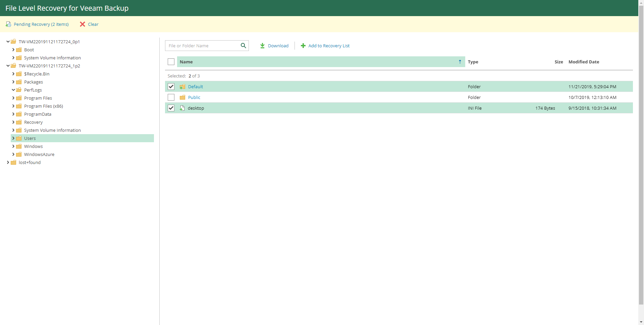Click the PerfLogs folder icon
Screen dimensions: 644x325
click(19, 90)
